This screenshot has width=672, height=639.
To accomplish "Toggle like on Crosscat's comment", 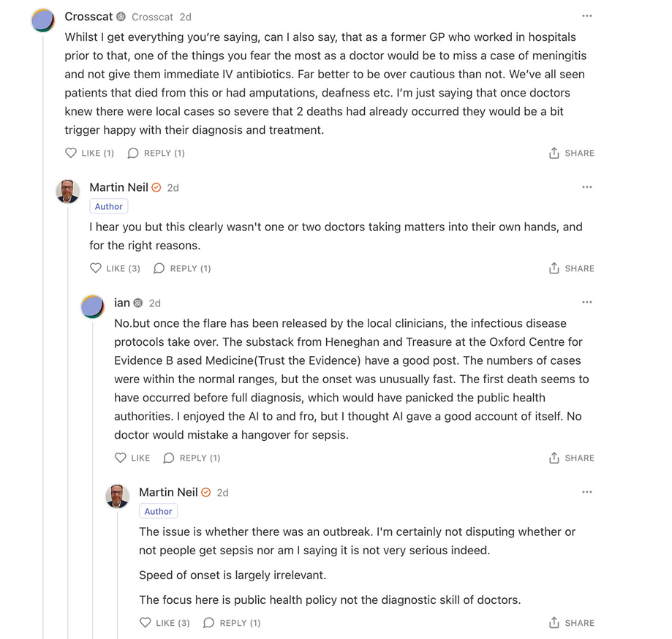I will pyautogui.click(x=70, y=153).
